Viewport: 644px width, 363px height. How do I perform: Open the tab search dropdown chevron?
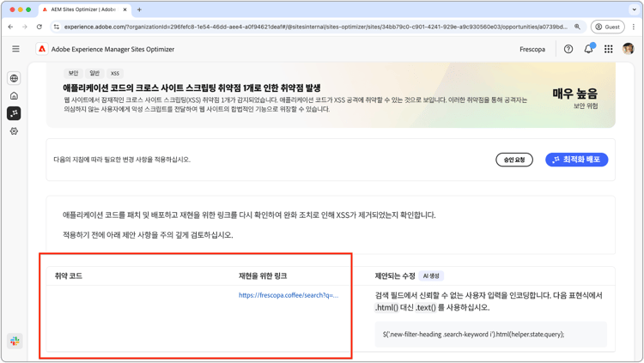(x=635, y=9)
